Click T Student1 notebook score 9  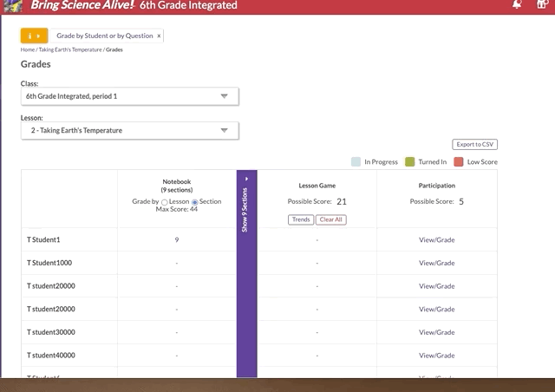point(177,239)
